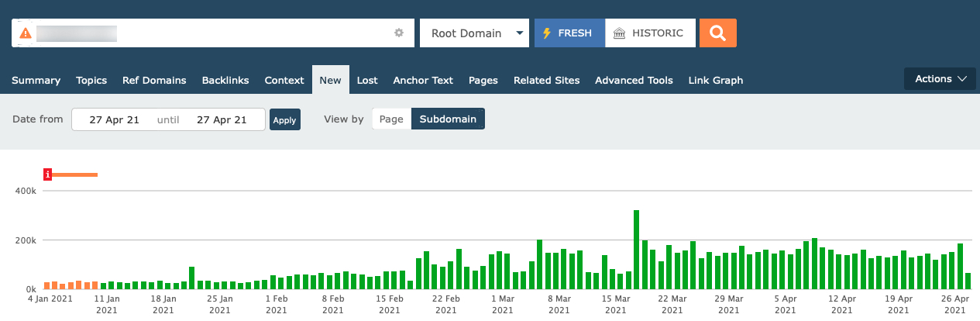Click the orange range line above chart
The width and height of the screenshot is (980, 321).
click(74, 175)
